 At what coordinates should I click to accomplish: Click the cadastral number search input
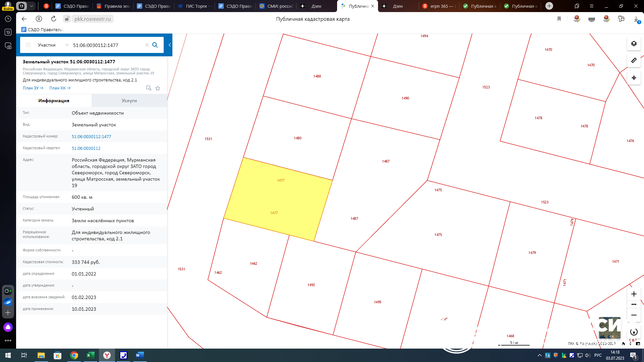point(107,45)
